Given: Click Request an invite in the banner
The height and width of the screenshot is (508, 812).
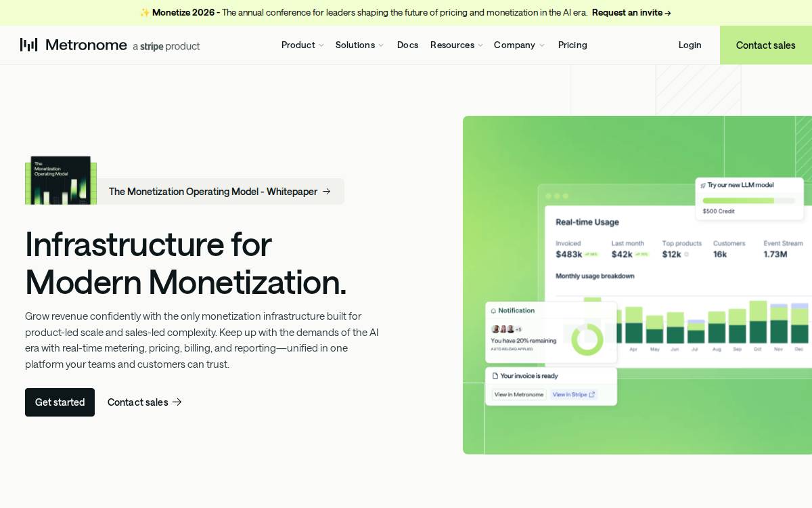Looking at the screenshot, I should click(631, 12).
